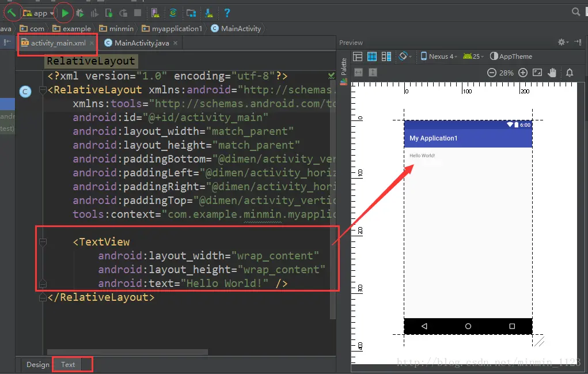Open the AppTheme theme selector
Viewport: 588px width, 374px height.
click(x=511, y=56)
